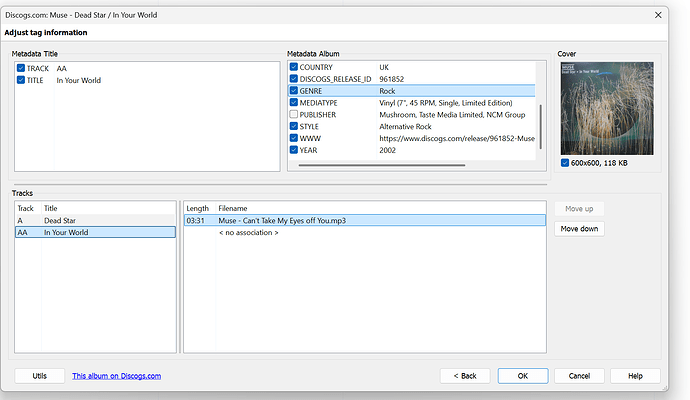This screenshot has width=690, height=400.
Task: Open the Utils button menu
Action: point(40,376)
